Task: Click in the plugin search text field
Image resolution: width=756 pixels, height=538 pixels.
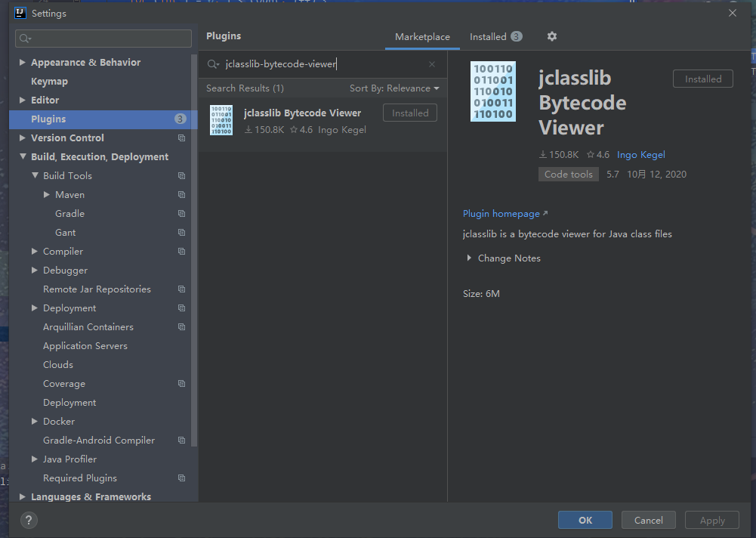Action: 323,64
